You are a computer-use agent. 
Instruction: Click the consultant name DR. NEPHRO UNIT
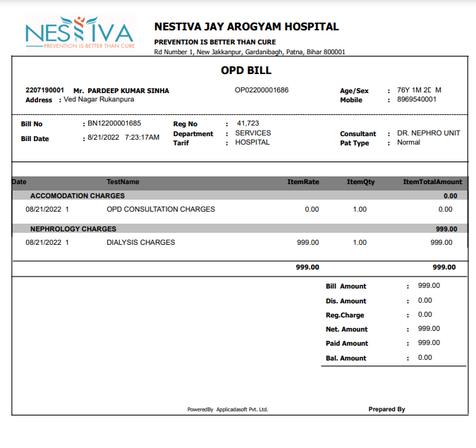pyautogui.click(x=428, y=133)
